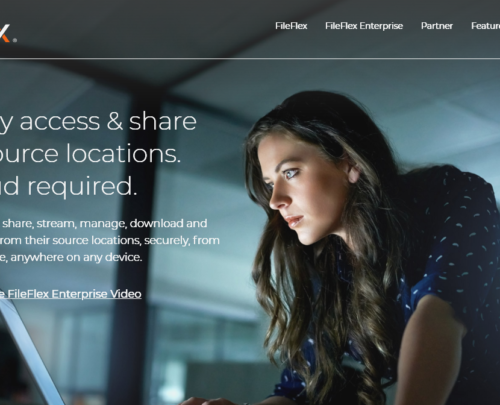Viewport: 500px width, 405px height.
Task: Click the 'anywhere on any device.' text
Action: [71, 257]
